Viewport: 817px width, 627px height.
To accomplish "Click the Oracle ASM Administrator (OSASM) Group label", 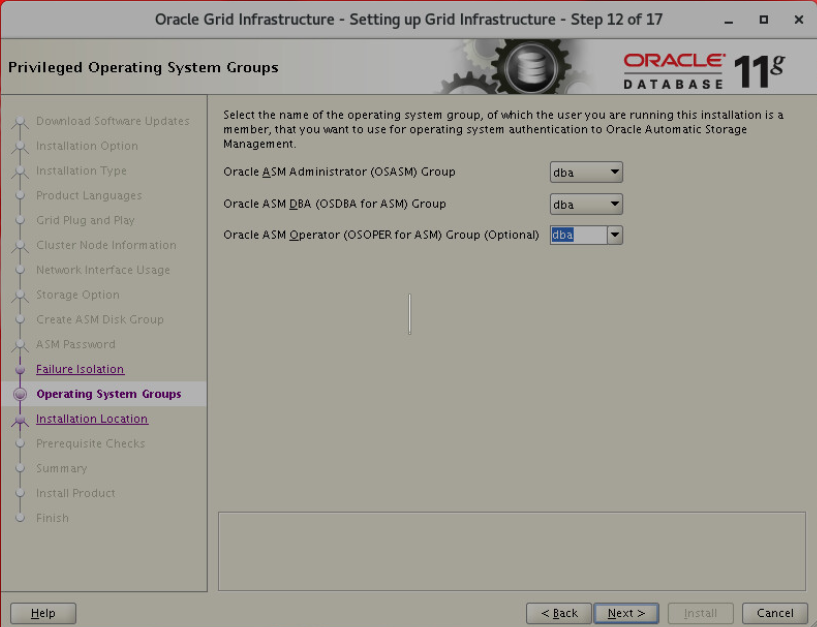I will click(x=339, y=172).
